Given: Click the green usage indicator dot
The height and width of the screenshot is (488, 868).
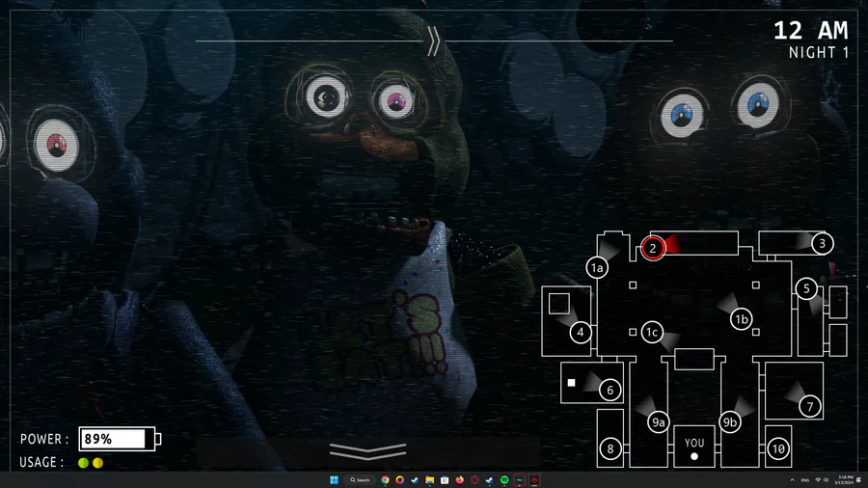Looking at the screenshot, I should tap(84, 463).
